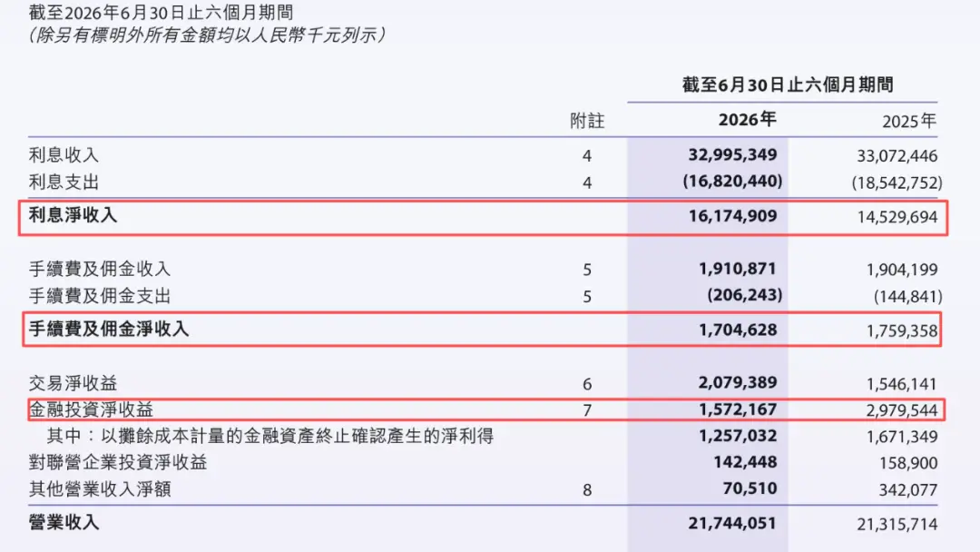Image resolution: width=980 pixels, height=552 pixels.
Task: Click the value 16,174,909
Action: point(732,216)
